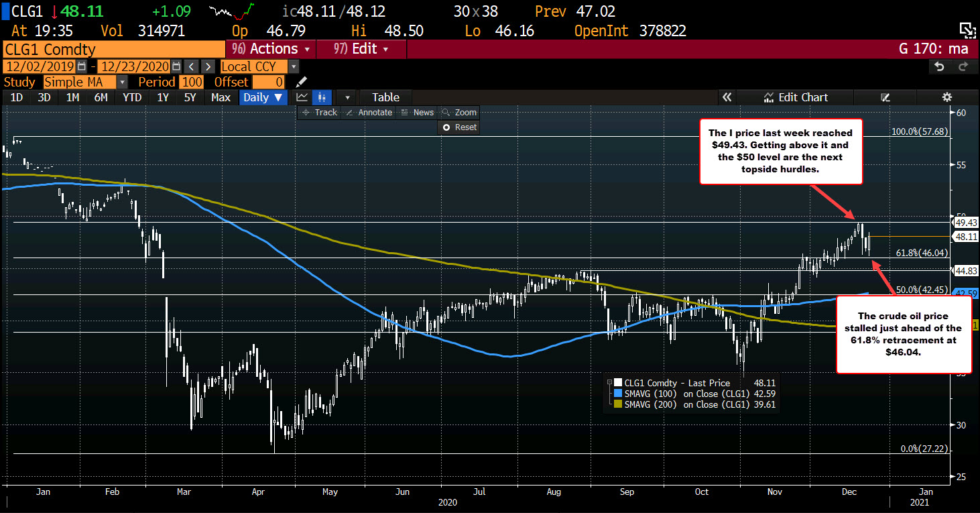
Task: Switch to line chart type
Action: (x=302, y=97)
